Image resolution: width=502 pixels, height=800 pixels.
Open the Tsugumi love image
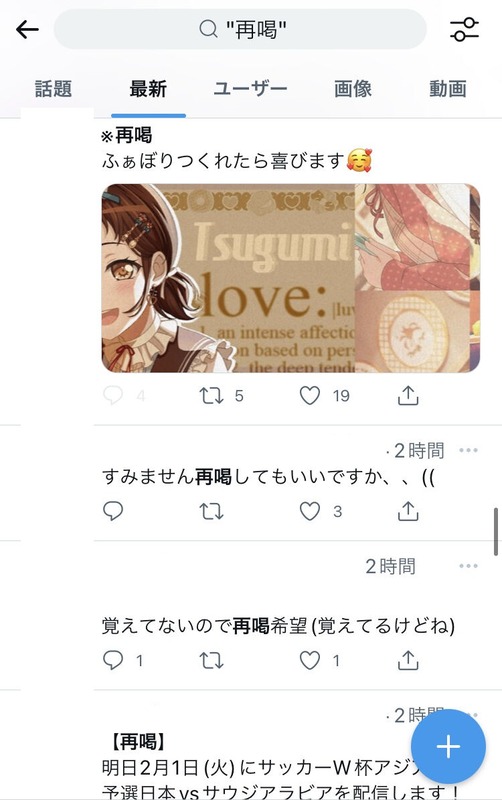290,278
